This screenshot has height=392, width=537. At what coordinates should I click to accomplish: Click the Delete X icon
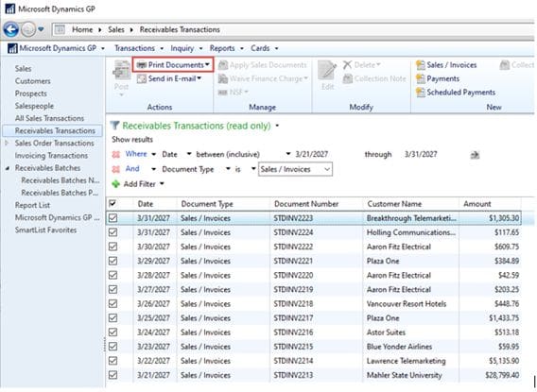(347, 64)
